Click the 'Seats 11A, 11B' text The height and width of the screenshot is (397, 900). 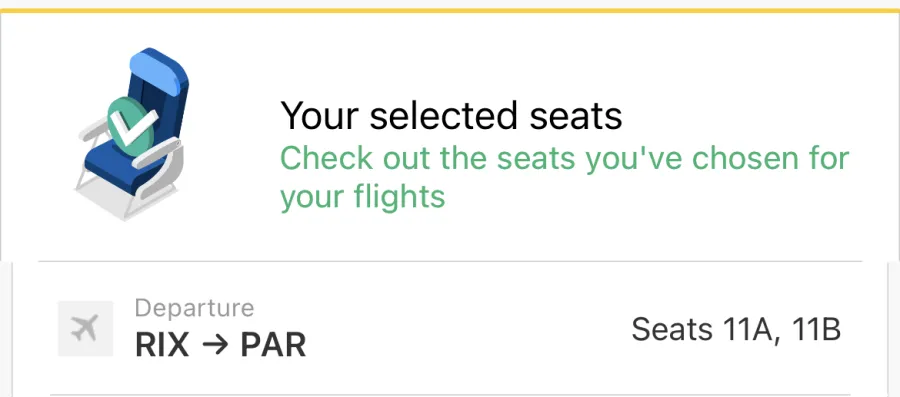[736, 330]
